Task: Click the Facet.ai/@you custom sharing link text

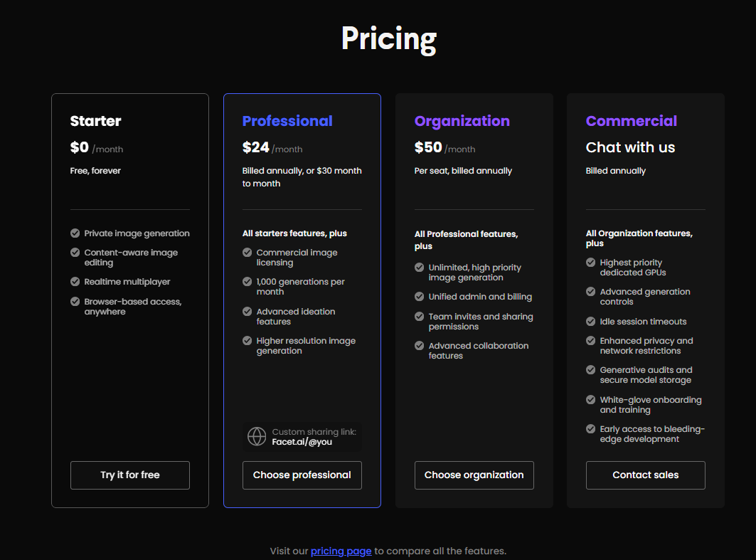Action: 302,442
